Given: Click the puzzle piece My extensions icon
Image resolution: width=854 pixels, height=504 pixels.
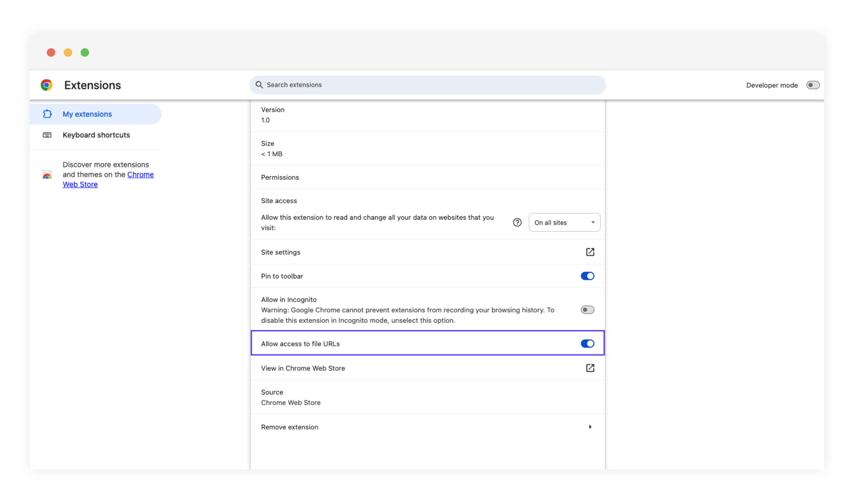Looking at the screenshot, I should 47,114.
